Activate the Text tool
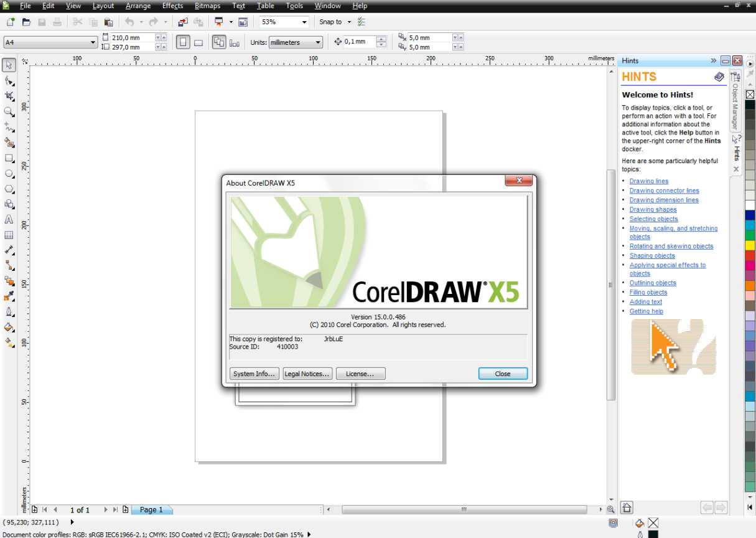 click(x=9, y=220)
